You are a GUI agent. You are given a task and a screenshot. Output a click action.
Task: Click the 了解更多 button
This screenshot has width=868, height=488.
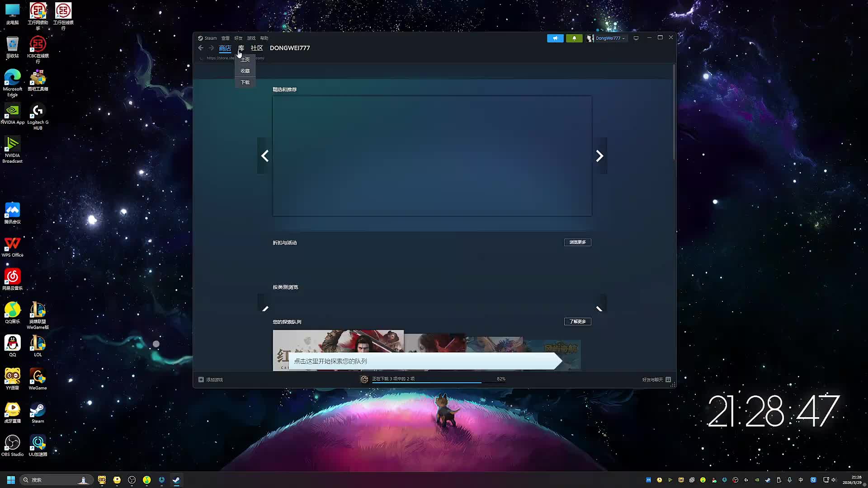tap(577, 322)
